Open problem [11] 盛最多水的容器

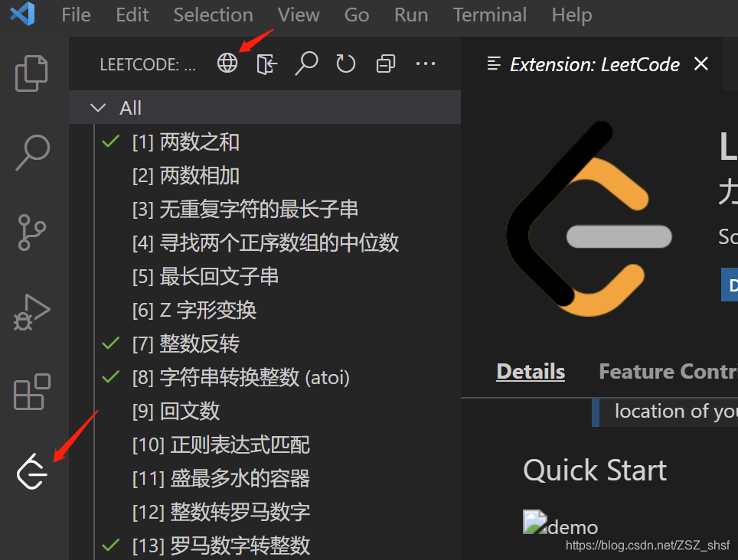pyautogui.click(x=265, y=478)
